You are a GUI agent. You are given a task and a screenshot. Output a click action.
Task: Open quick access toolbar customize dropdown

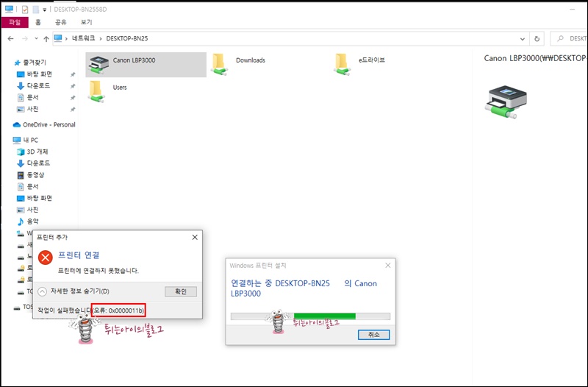pyautogui.click(x=44, y=10)
